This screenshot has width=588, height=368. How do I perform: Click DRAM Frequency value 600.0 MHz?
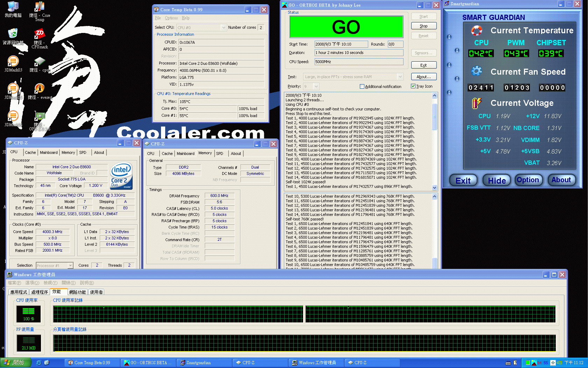tap(219, 196)
